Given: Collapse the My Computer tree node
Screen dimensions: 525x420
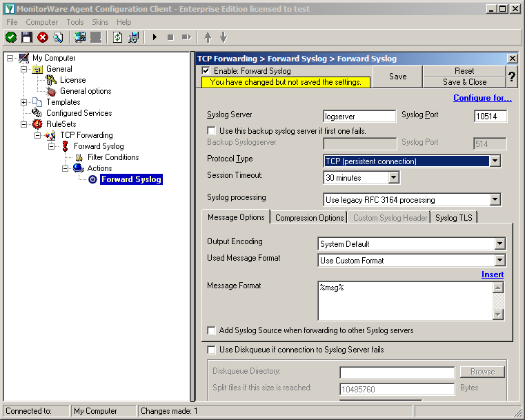Looking at the screenshot, I should (10, 58).
